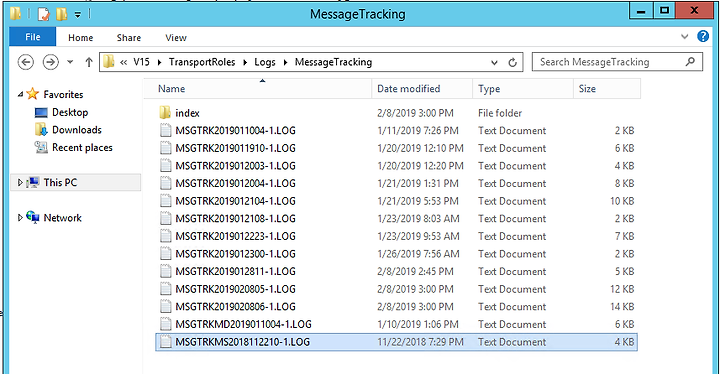Click the address bar folder icon
The image size is (720, 374).
(x=109, y=62)
